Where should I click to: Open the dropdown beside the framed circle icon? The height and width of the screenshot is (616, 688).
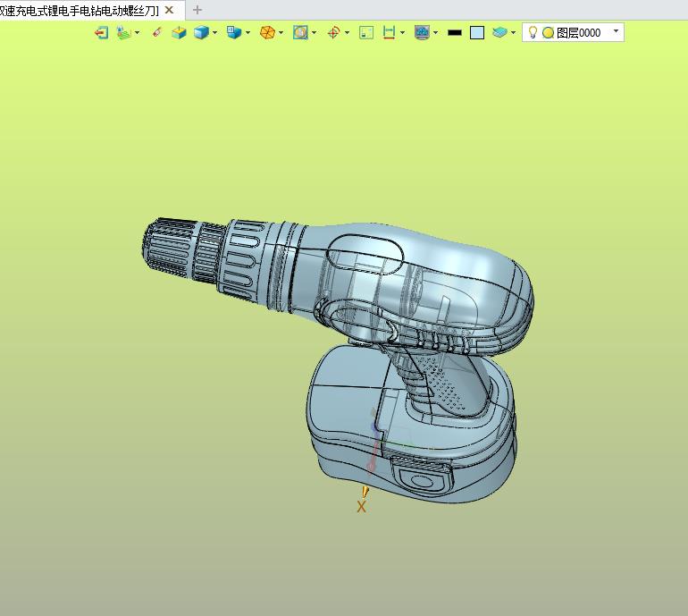[x=315, y=32]
